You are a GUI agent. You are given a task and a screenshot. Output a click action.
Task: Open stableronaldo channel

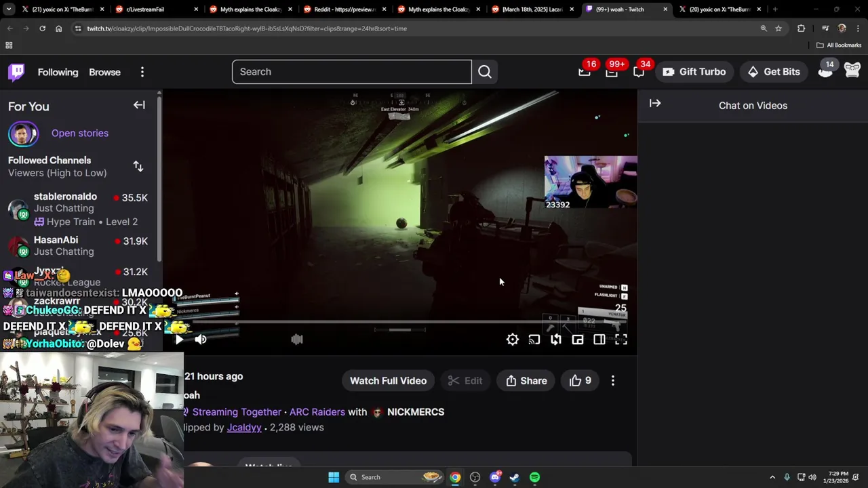(78, 209)
